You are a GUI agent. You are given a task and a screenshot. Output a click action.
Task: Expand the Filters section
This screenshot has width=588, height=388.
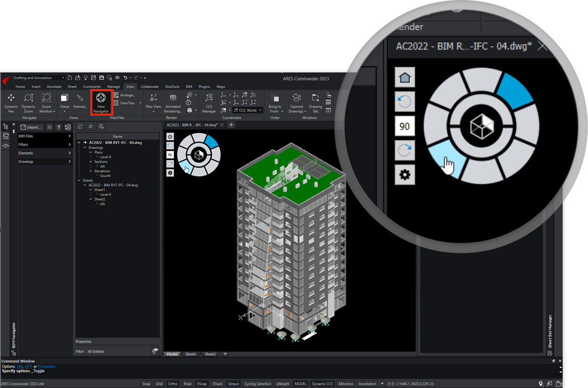point(45,144)
